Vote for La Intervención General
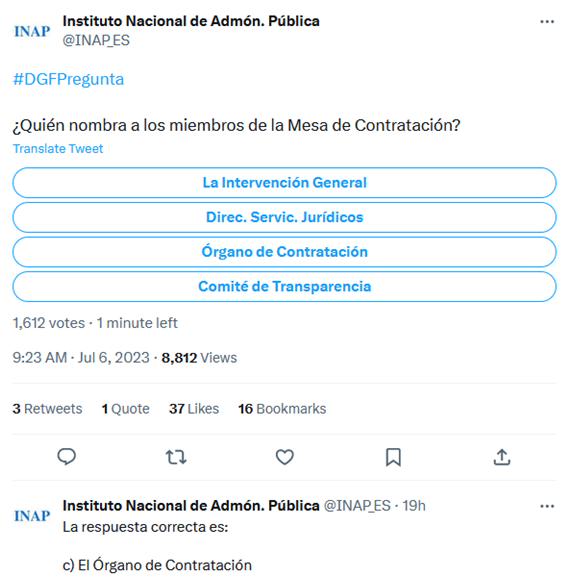This screenshot has width=571, height=578. pos(284,183)
